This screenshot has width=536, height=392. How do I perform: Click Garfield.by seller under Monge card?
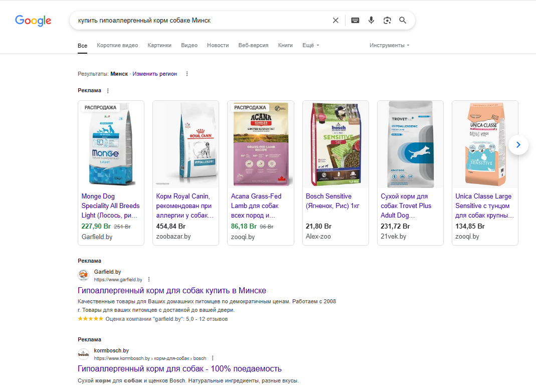[x=97, y=237]
